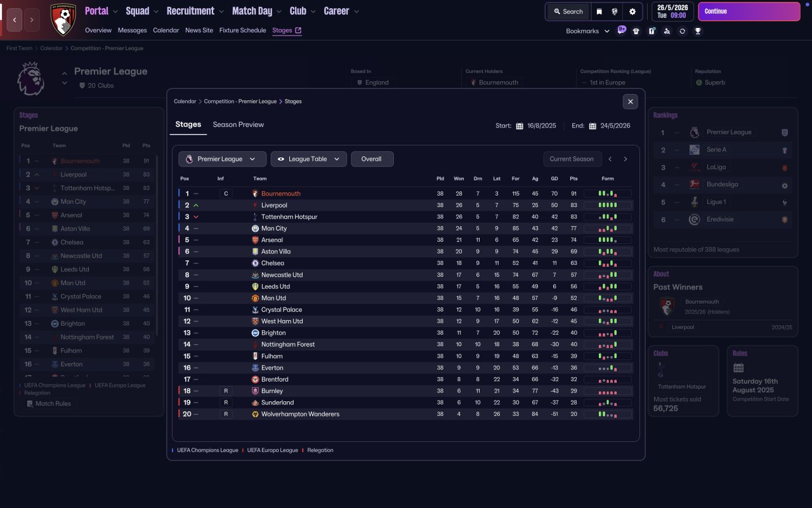Open the bookmark icon beside Search
The height and width of the screenshot is (508, 812).
click(599, 11)
